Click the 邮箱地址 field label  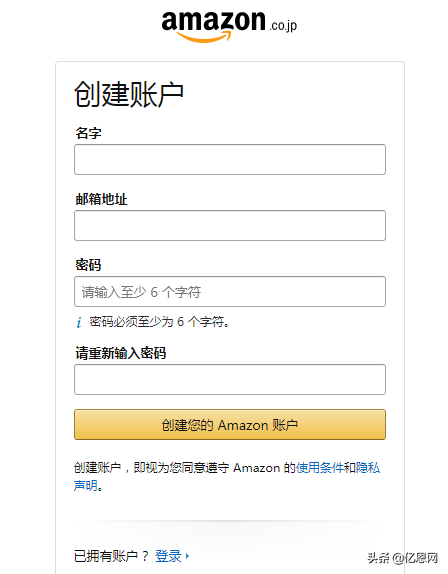[101, 199]
